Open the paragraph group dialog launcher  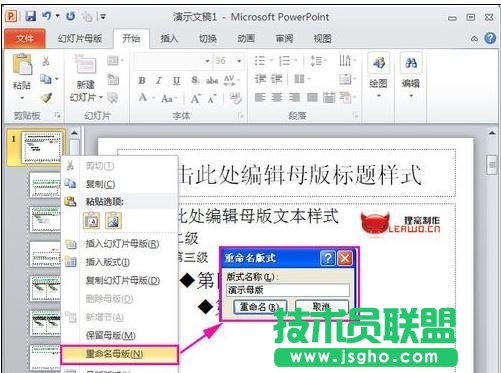click(x=356, y=116)
